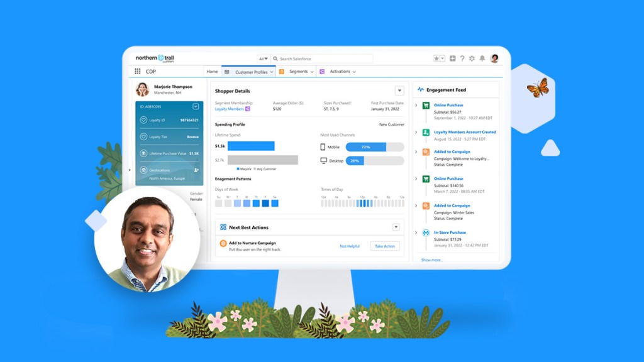Open Show more in Engagement Feed
This screenshot has width=644, height=362.
pyautogui.click(x=431, y=258)
